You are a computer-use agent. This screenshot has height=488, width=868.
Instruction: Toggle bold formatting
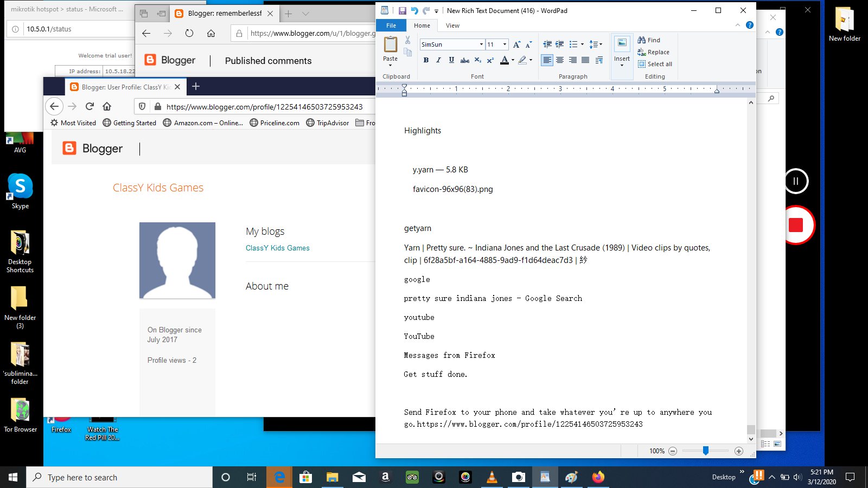[426, 60]
